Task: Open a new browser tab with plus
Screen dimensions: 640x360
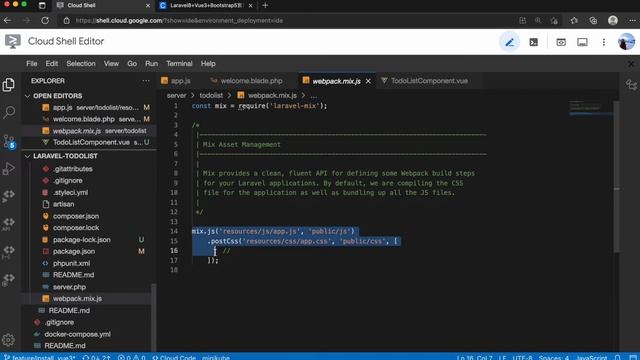Action: (265, 5)
